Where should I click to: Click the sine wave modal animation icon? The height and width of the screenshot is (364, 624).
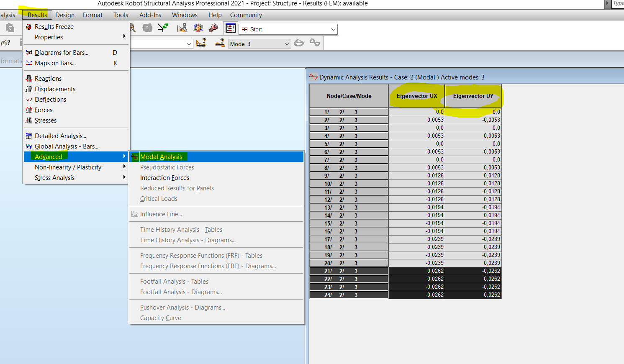point(314,43)
